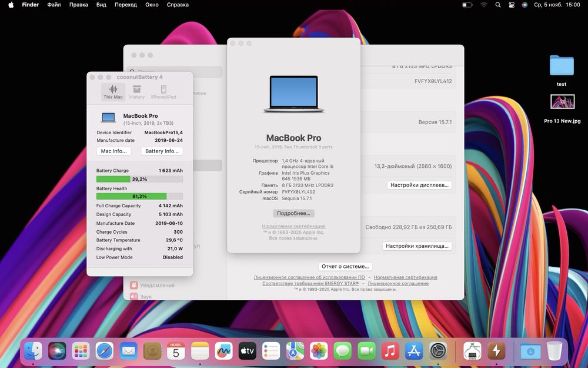Open Messages from the Dock
This screenshot has width=588, height=368.
coord(343,351)
